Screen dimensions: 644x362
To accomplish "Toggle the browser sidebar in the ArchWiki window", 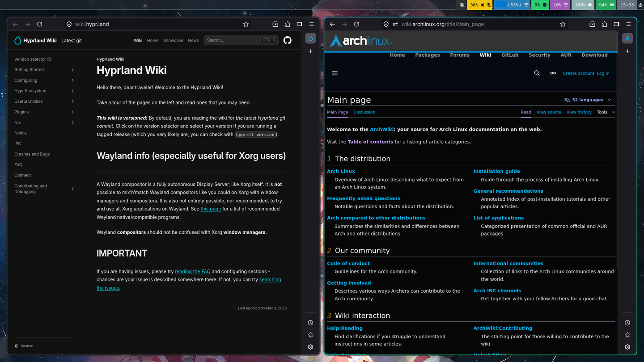I will 616,24.
